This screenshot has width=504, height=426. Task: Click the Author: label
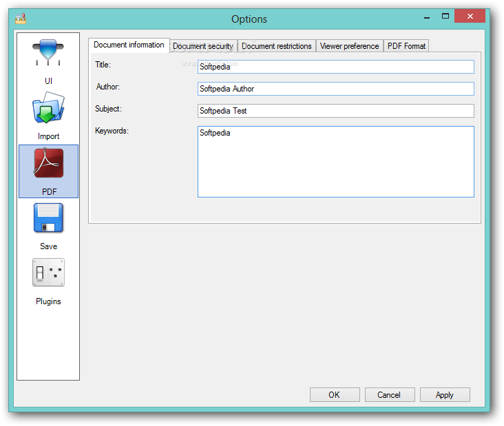click(x=108, y=87)
